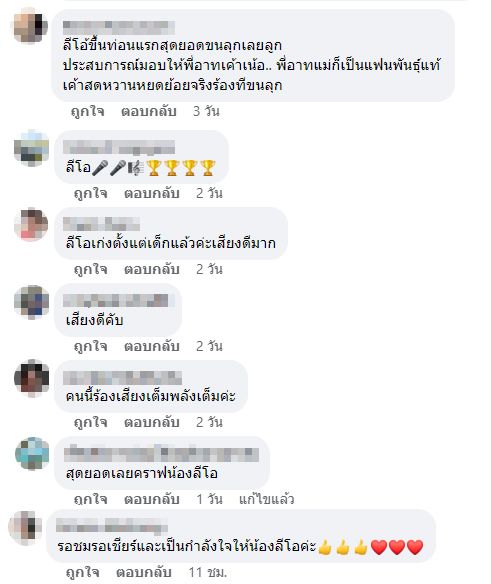Open the first commenter's profile picture
Viewport: 491px width, 584px height.
[31, 27]
